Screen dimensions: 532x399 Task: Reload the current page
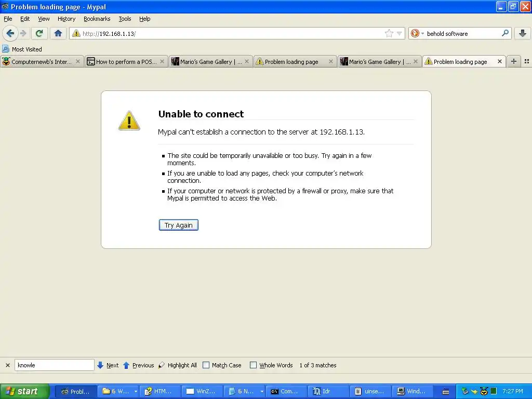coord(39,33)
